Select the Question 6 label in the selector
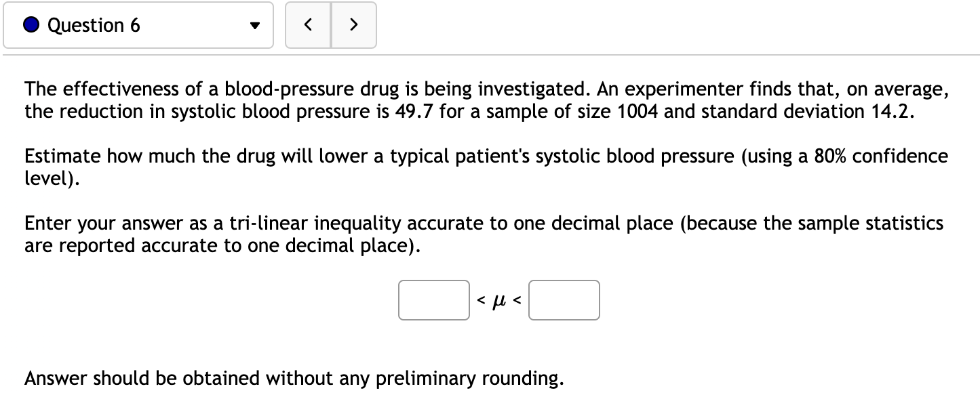The image size is (980, 395). click(x=93, y=25)
